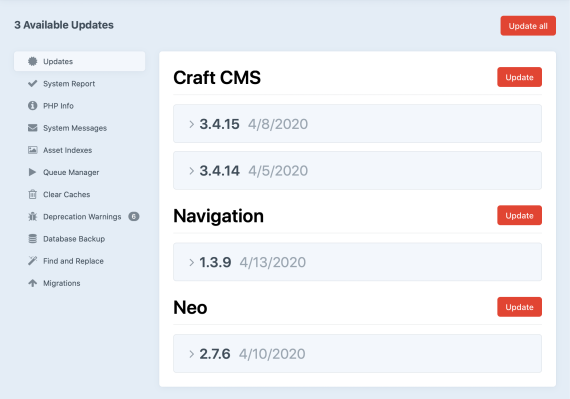Update Craft CMS
The image size is (570, 399).
pyautogui.click(x=519, y=77)
